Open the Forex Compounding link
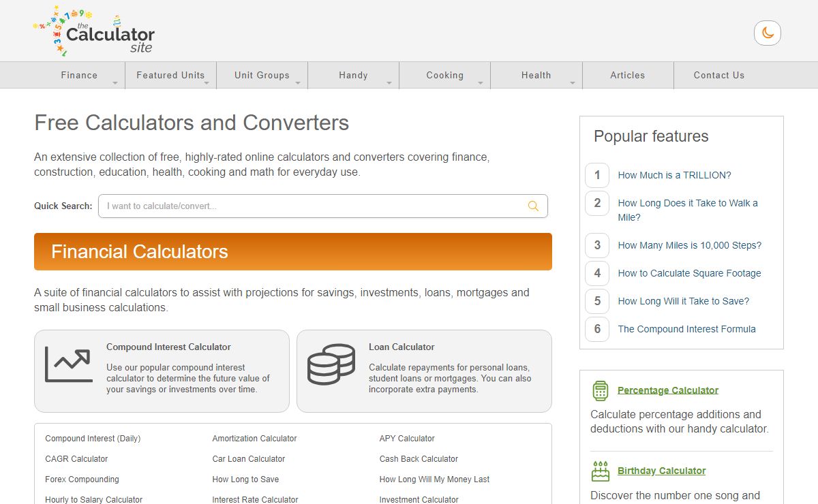 (x=82, y=479)
